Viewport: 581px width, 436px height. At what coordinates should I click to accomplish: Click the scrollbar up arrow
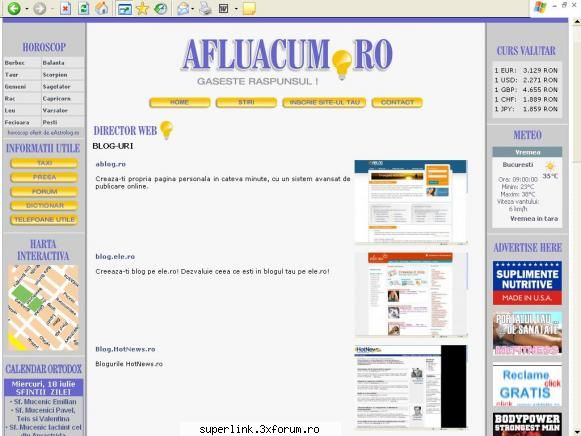[577, 21]
